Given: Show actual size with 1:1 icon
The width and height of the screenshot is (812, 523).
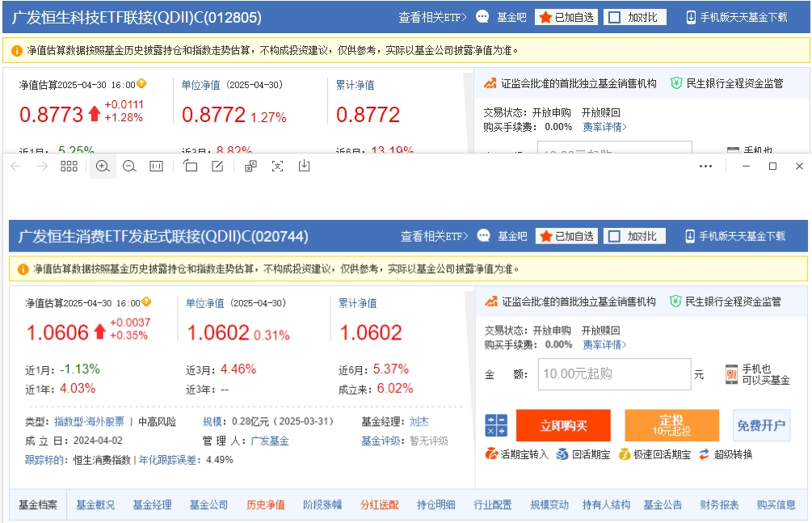Looking at the screenshot, I should 157,167.
